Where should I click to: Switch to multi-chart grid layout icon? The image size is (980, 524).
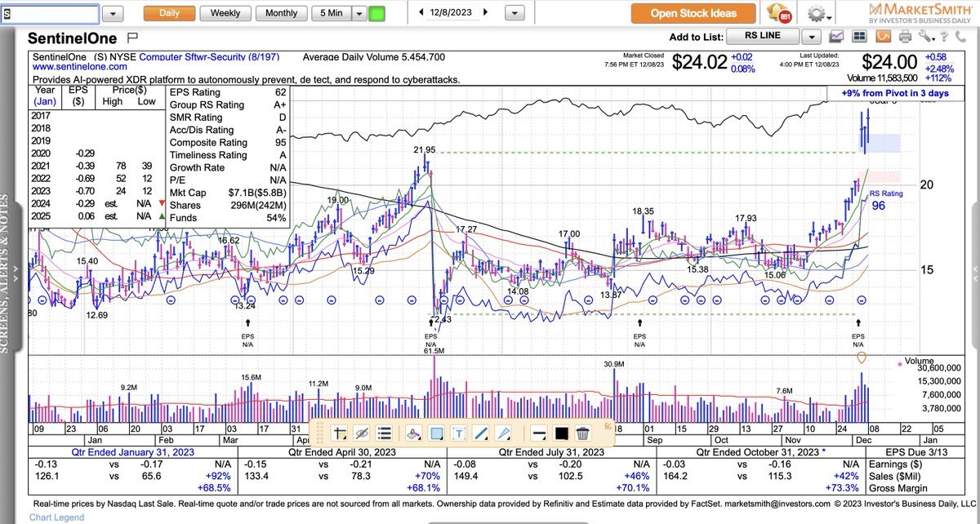[x=860, y=36]
